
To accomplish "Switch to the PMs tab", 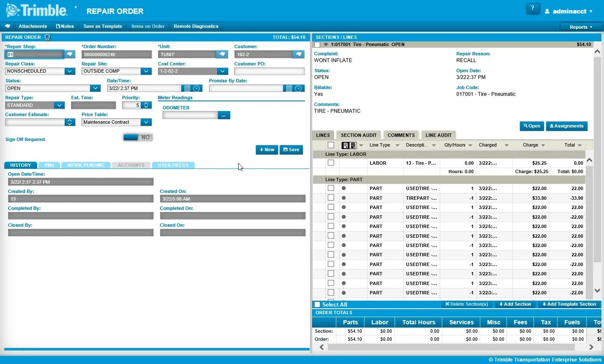I will click(x=49, y=165).
